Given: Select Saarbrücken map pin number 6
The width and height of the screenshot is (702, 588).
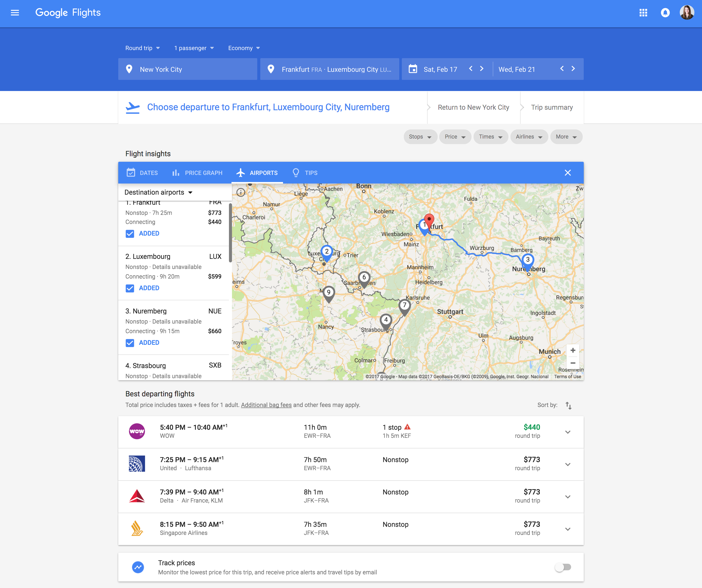Looking at the screenshot, I should [x=364, y=278].
